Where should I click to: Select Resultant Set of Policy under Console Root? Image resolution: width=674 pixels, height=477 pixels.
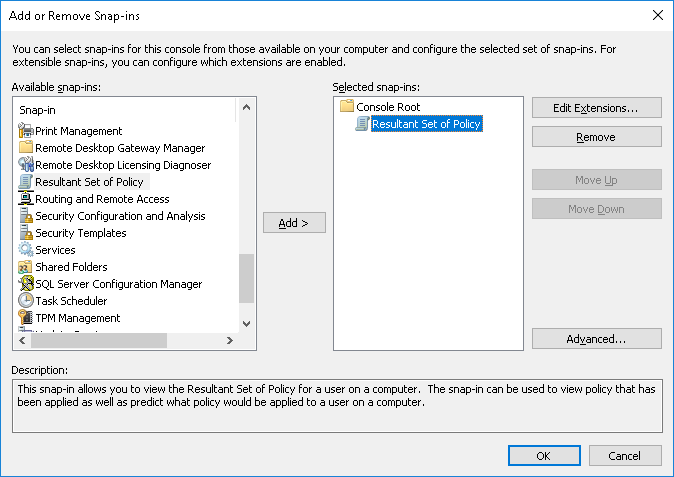(426, 124)
